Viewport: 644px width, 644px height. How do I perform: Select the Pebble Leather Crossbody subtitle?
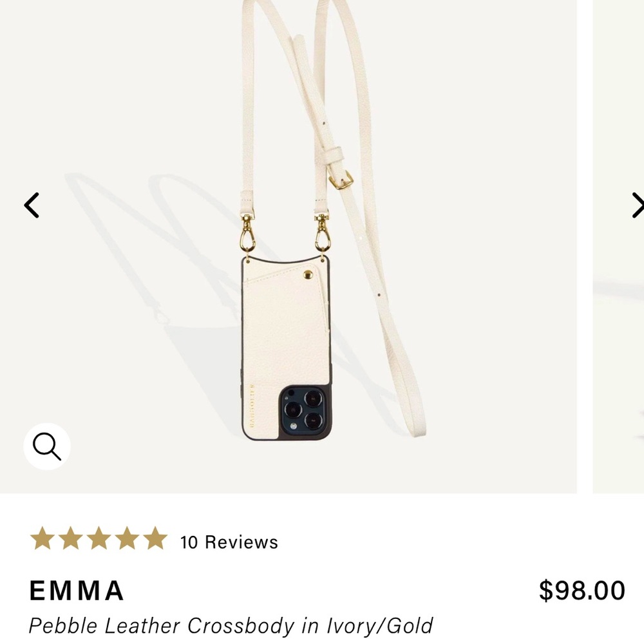(231, 625)
